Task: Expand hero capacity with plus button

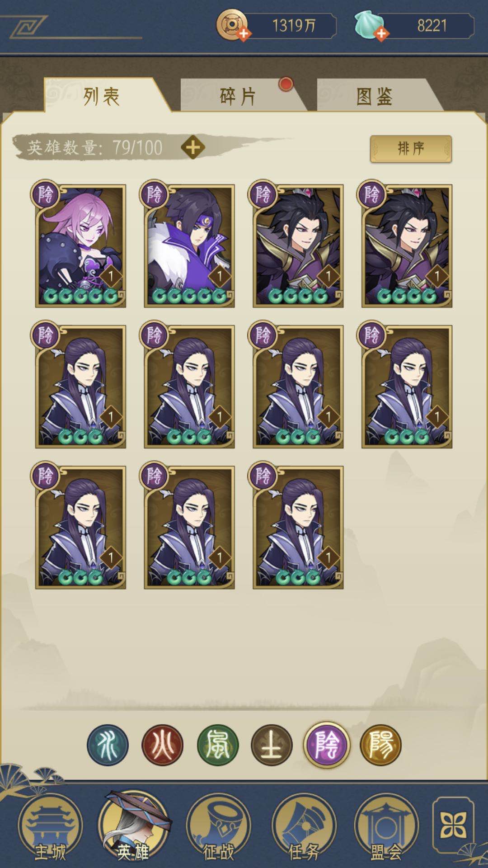Action: click(x=193, y=147)
